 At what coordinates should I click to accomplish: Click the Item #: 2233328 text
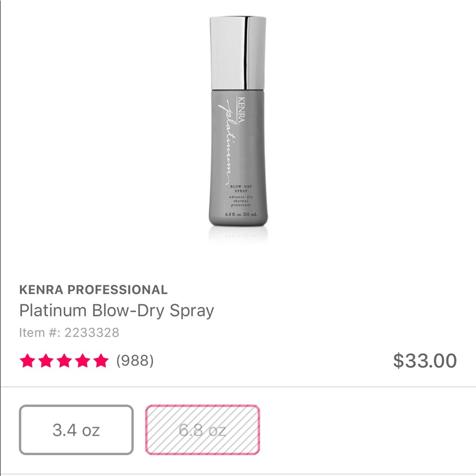coord(69,333)
